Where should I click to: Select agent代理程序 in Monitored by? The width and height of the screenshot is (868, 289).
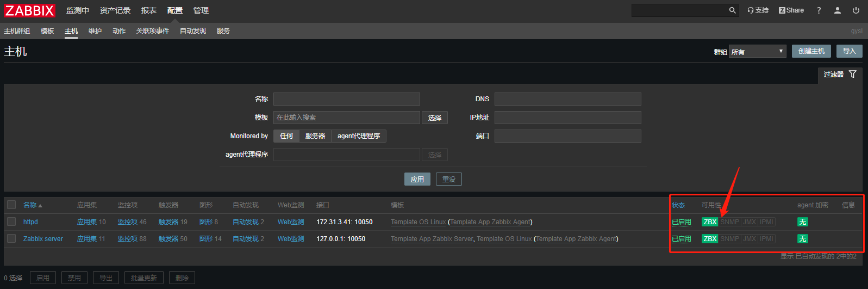tap(359, 136)
